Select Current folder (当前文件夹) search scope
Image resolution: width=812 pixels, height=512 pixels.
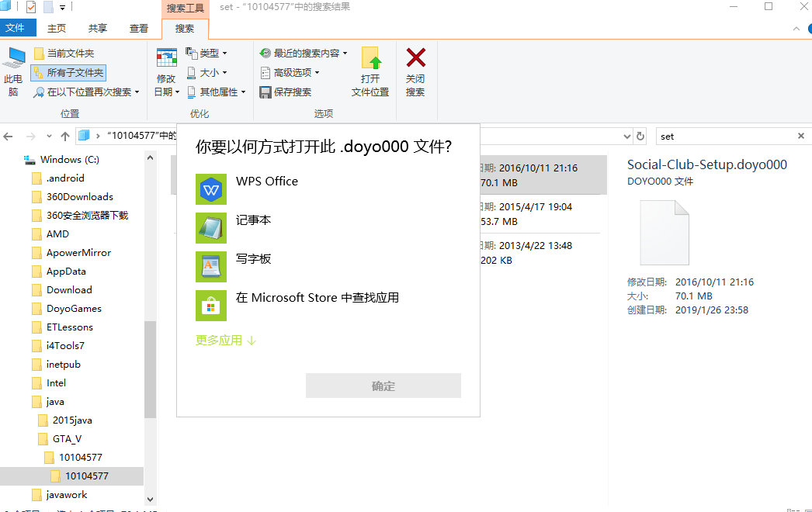pos(64,54)
